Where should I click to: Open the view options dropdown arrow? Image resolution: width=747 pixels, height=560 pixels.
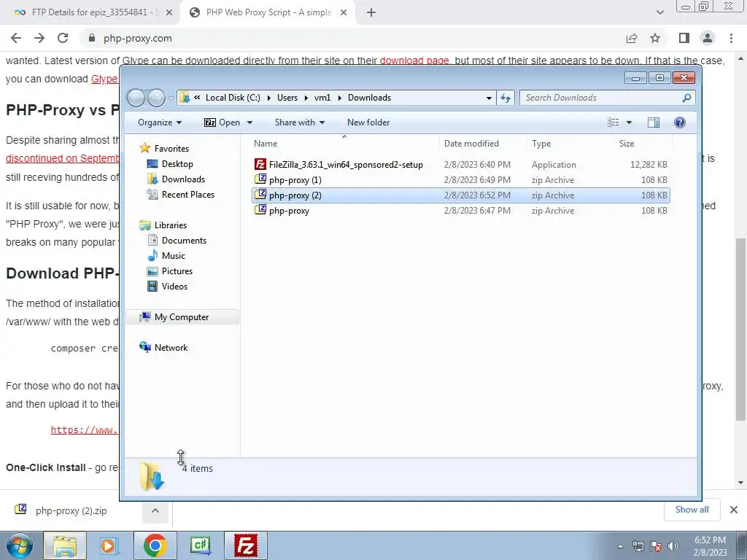[629, 122]
